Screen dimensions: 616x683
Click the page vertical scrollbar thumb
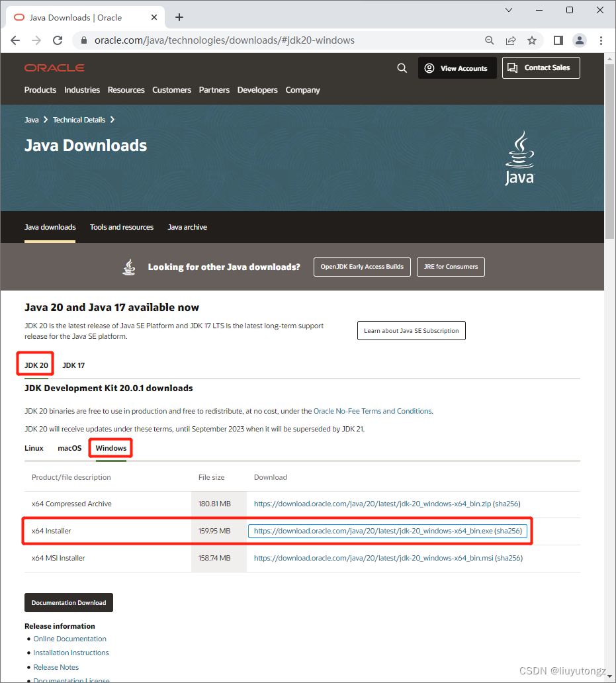(x=609, y=151)
